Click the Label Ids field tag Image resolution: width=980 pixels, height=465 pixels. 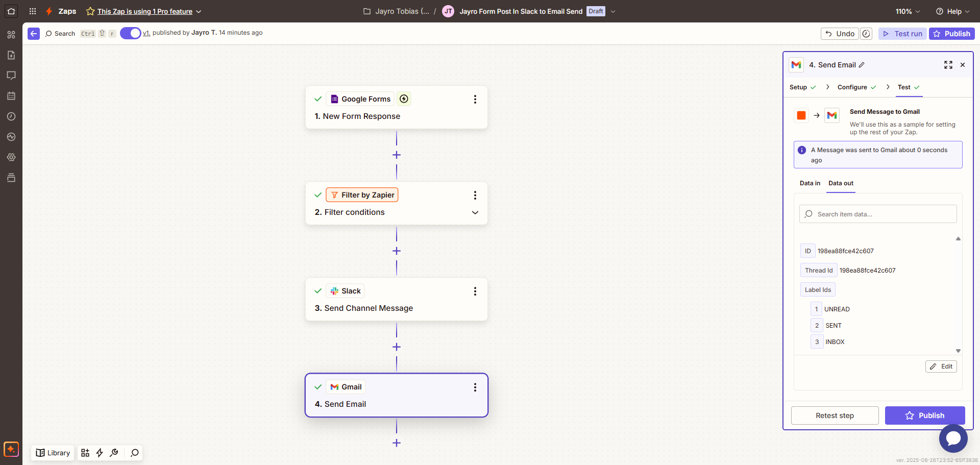(x=818, y=290)
